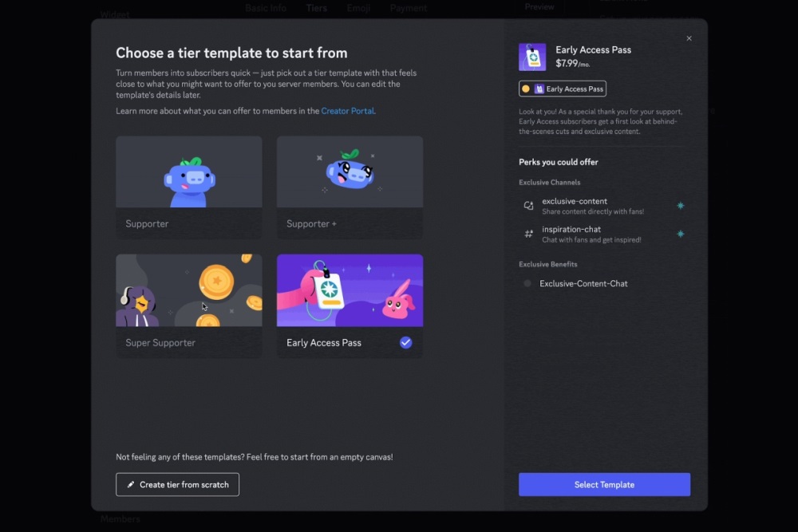Click Create tier from scratch button
This screenshot has height=532, width=798.
(x=177, y=485)
